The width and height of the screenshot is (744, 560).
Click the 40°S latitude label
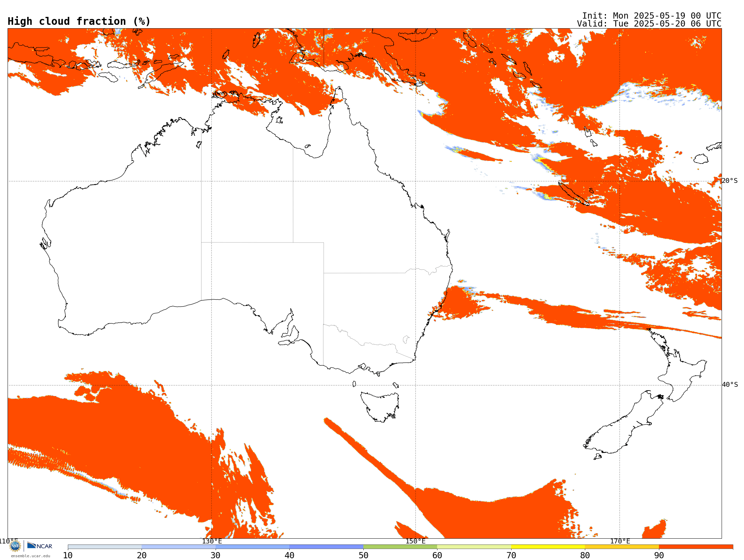[730, 385]
